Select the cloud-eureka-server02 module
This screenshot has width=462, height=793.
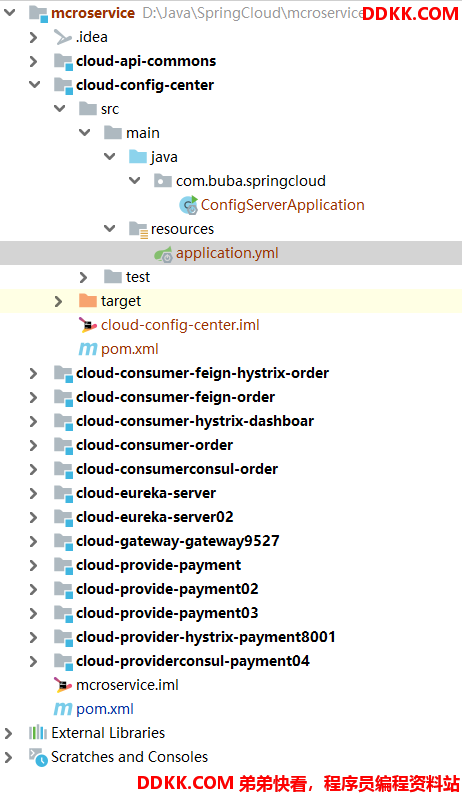pyautogui.click(x=155, y=517)
